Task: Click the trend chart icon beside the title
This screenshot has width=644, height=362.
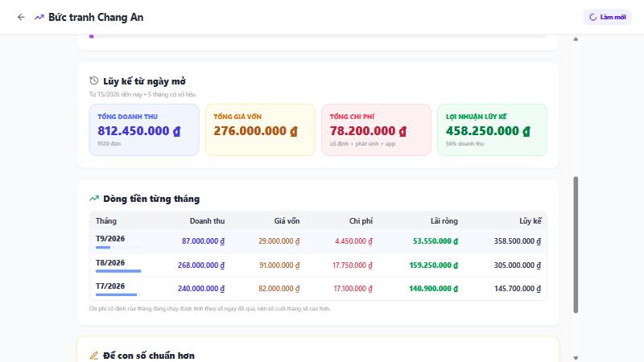Action: [39, 17]
